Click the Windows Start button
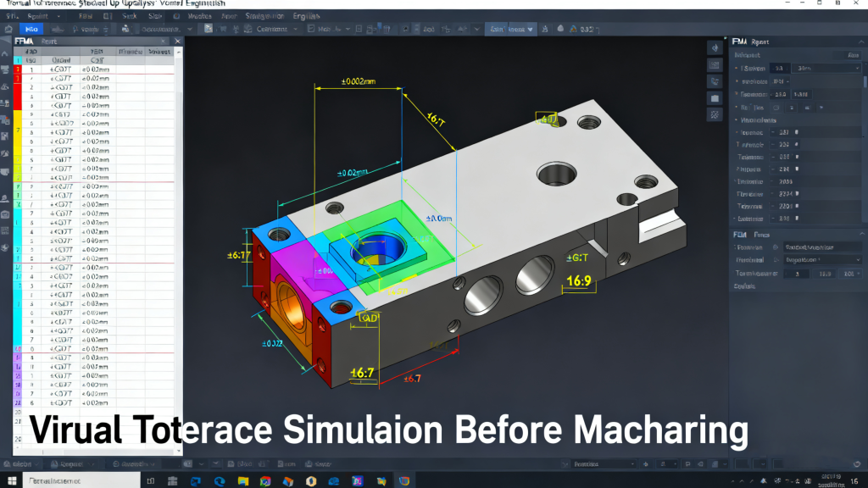868x488 pixels. click(12, 480)
